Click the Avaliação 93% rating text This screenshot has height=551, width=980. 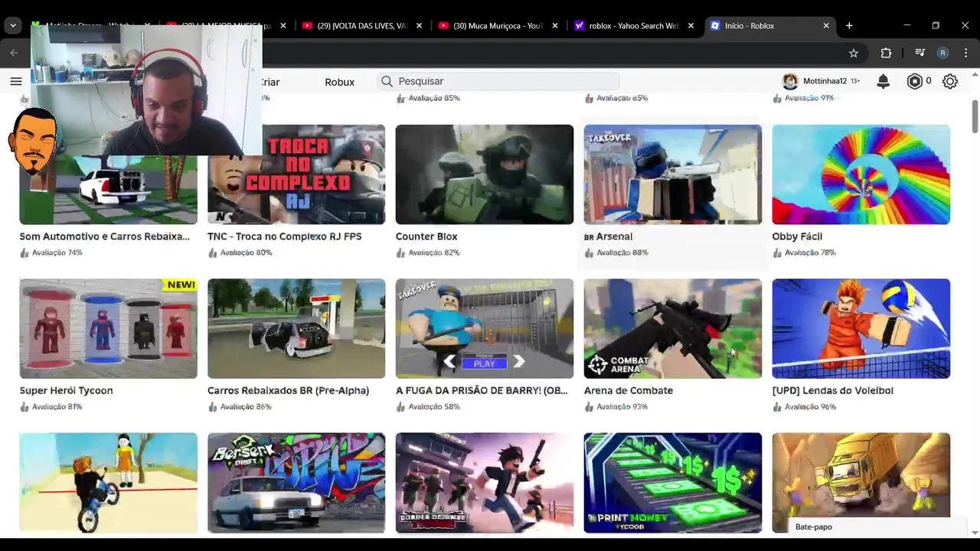coord(622,406)
